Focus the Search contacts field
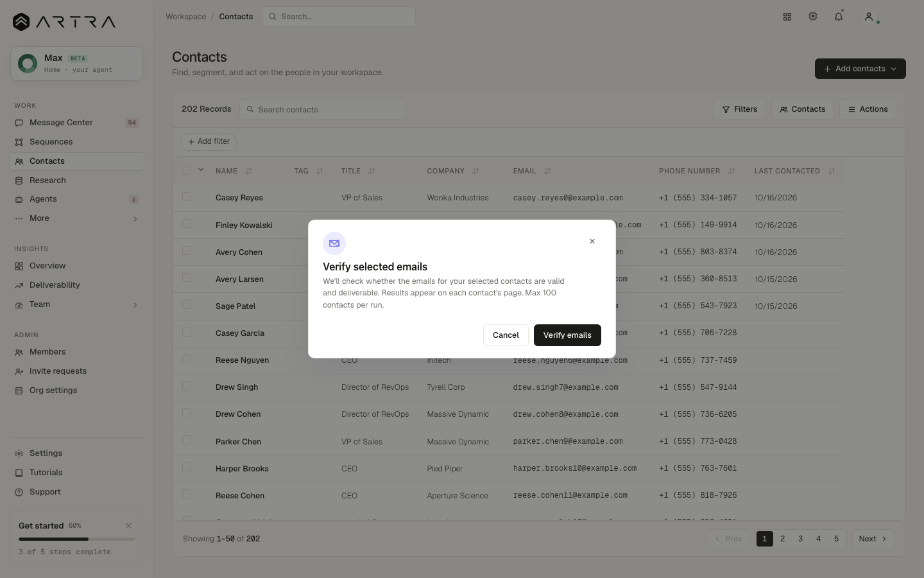Viewport: 924px width, 578px height. pyautogui.click(x=323, y=109)
